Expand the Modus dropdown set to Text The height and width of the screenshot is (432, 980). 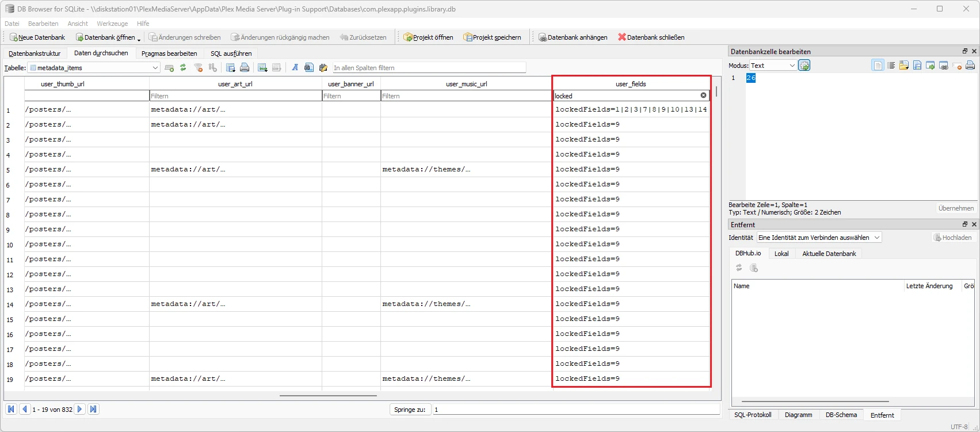(773, 66)
